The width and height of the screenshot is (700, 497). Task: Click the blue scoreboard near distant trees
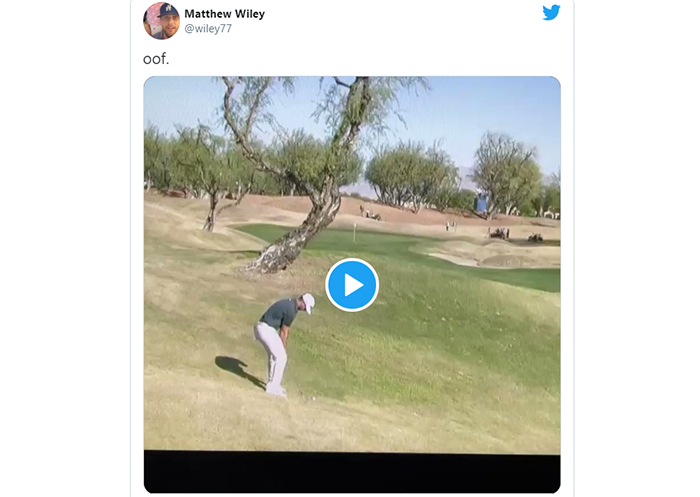click(482, 201)
